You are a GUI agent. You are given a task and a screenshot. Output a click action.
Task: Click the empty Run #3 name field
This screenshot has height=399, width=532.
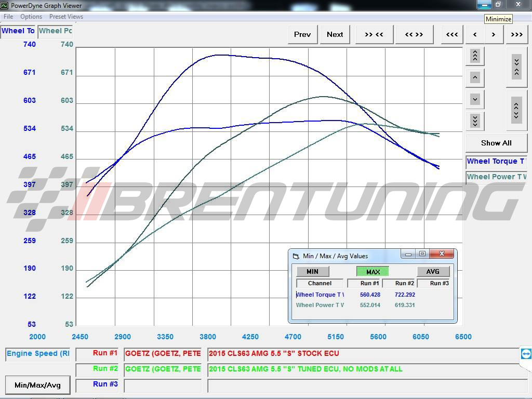[163, 385]
